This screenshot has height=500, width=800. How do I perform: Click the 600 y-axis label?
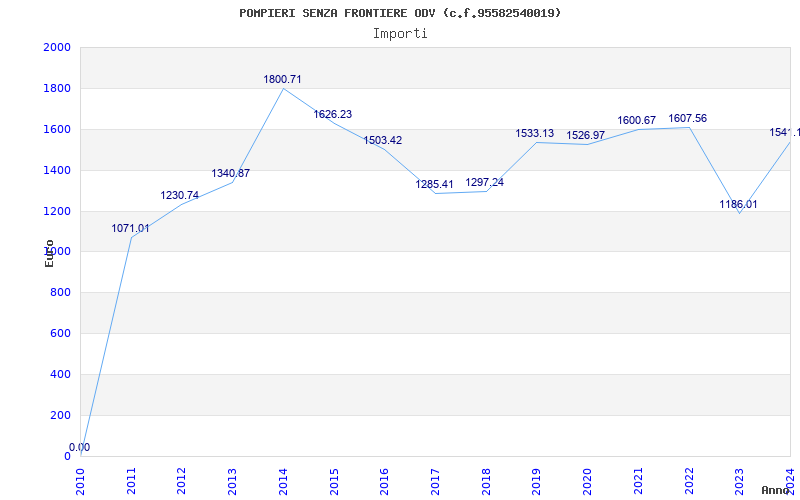[61, 333]
